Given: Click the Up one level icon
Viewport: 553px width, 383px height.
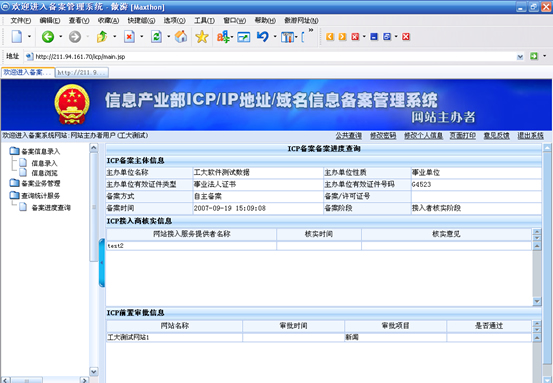Looking at the screenshot, I should pos(102,37).
